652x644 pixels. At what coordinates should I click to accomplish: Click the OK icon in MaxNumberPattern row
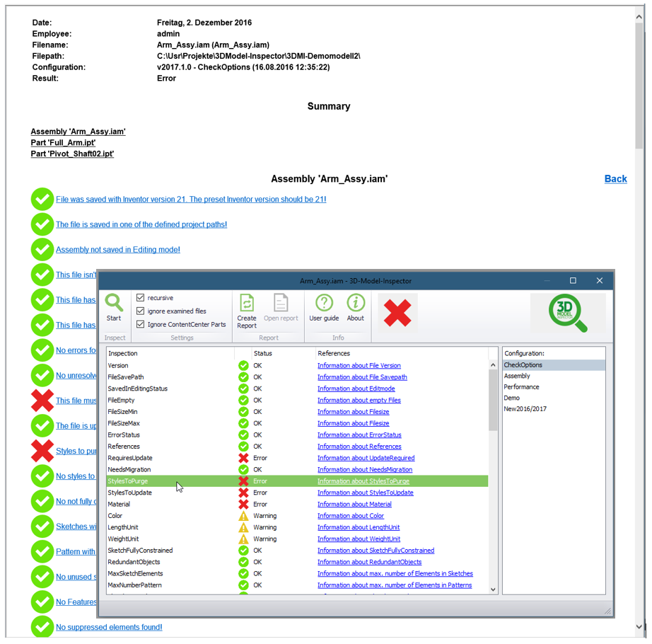(243, 585)
